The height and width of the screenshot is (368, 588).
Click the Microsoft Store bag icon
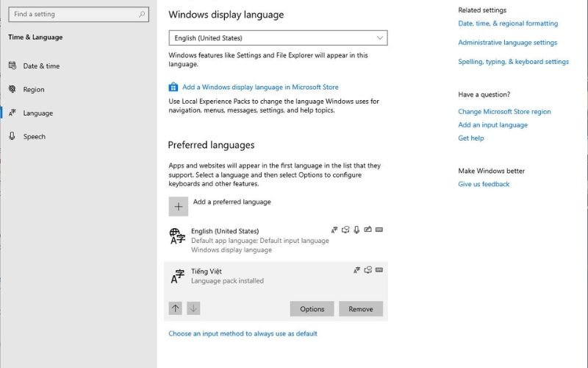click(x=173, y=87)
